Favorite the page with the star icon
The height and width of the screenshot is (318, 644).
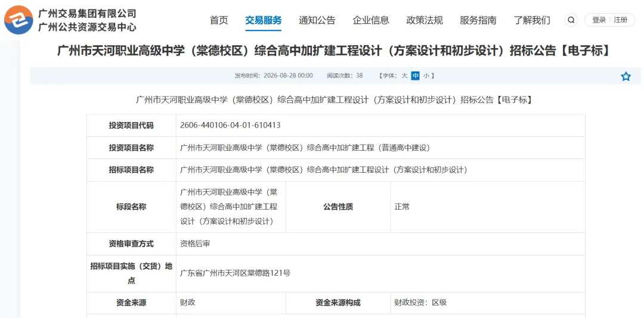click(x=626, y=76)
